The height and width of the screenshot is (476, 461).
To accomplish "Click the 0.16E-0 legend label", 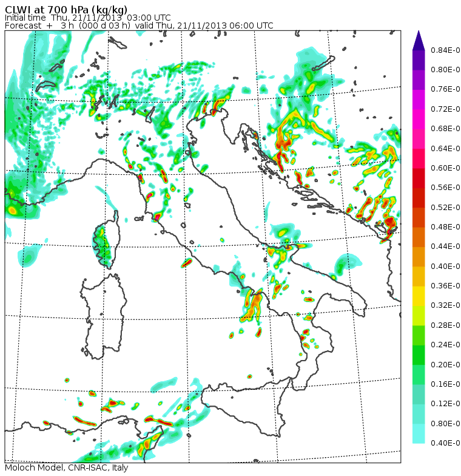I will pyautogui.click(x=445, y=384).
